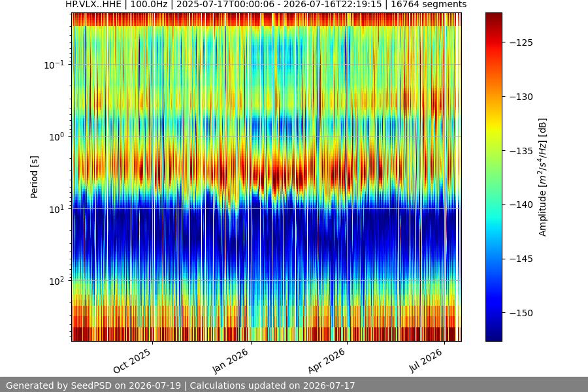Viewport: 588px width, 392px height.
Task: Click the 10⁰ period tick label
Action: [x=57, y=137]
